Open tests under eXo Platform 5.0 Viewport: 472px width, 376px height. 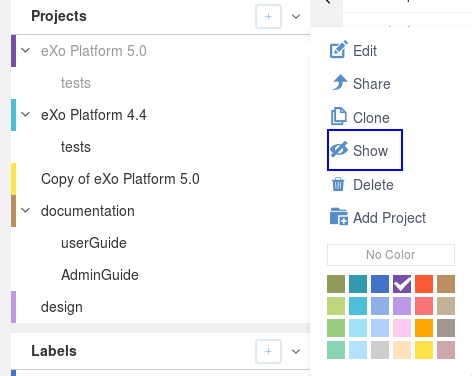pos(76,83)
